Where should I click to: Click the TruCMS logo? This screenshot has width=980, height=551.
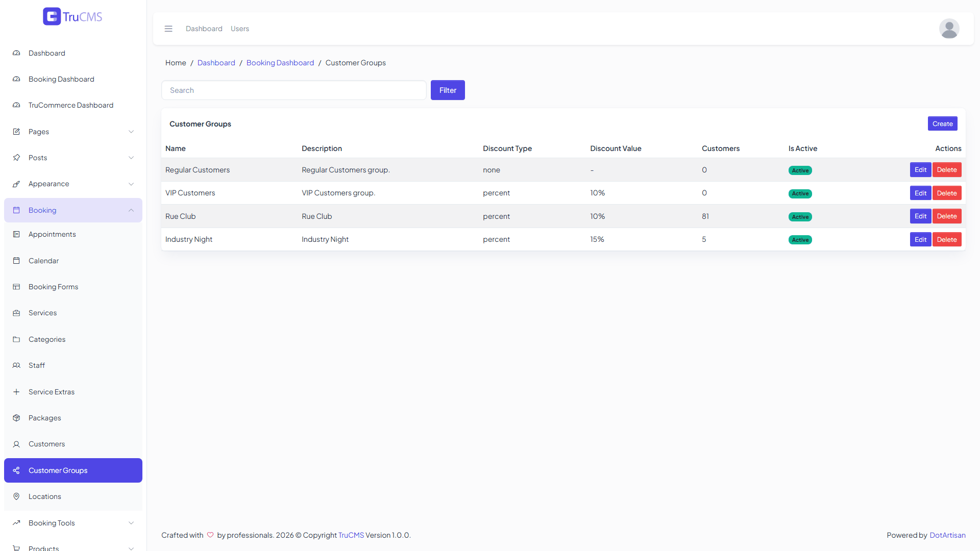pos(72,16)
